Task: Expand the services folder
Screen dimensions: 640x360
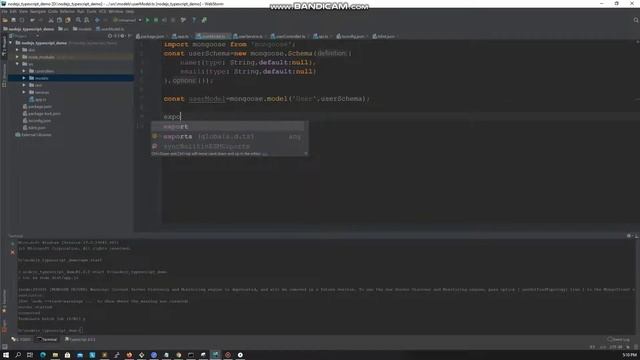Action: [24, 92]
